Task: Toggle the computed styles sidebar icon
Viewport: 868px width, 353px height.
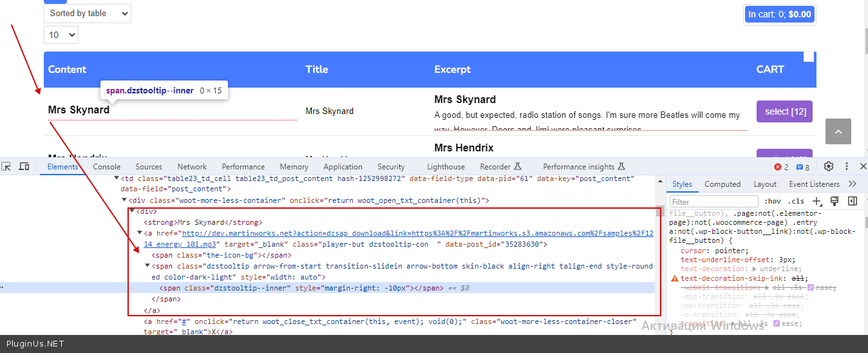Action: pyautogui.click(x=852, y=202)
